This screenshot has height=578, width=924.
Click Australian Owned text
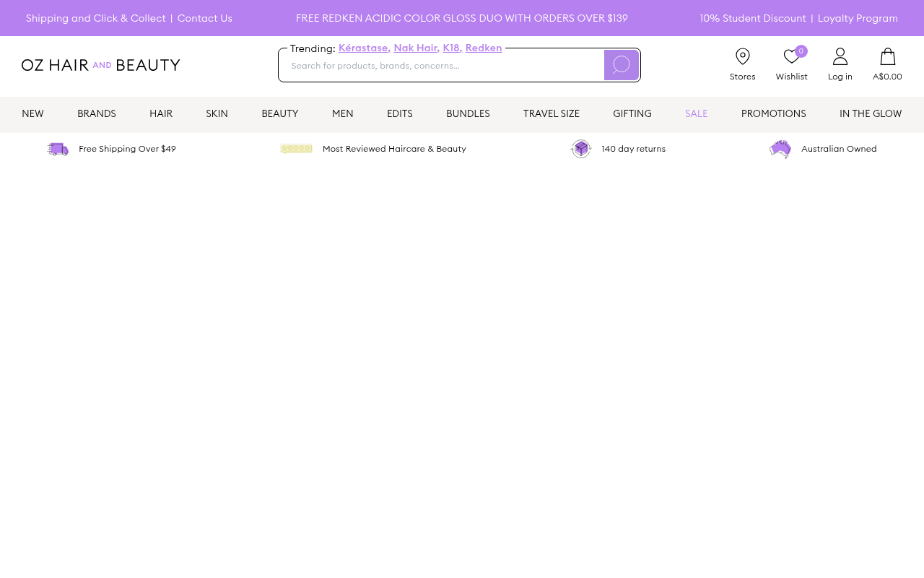[839, 149]
